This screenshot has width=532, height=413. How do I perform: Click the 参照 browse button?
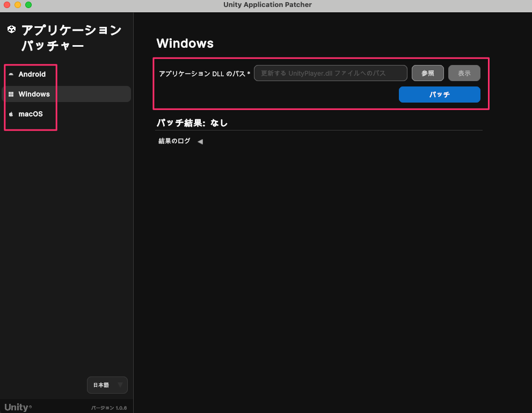[427, 73]
